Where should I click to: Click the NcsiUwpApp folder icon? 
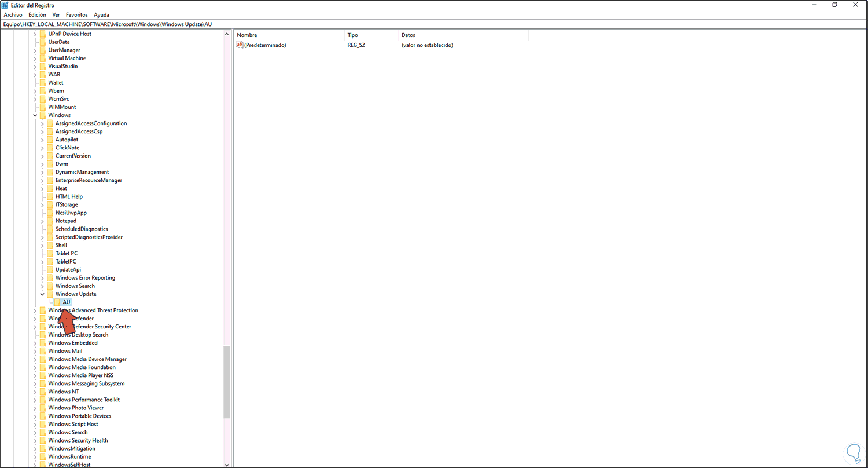(x=50, y=212)
